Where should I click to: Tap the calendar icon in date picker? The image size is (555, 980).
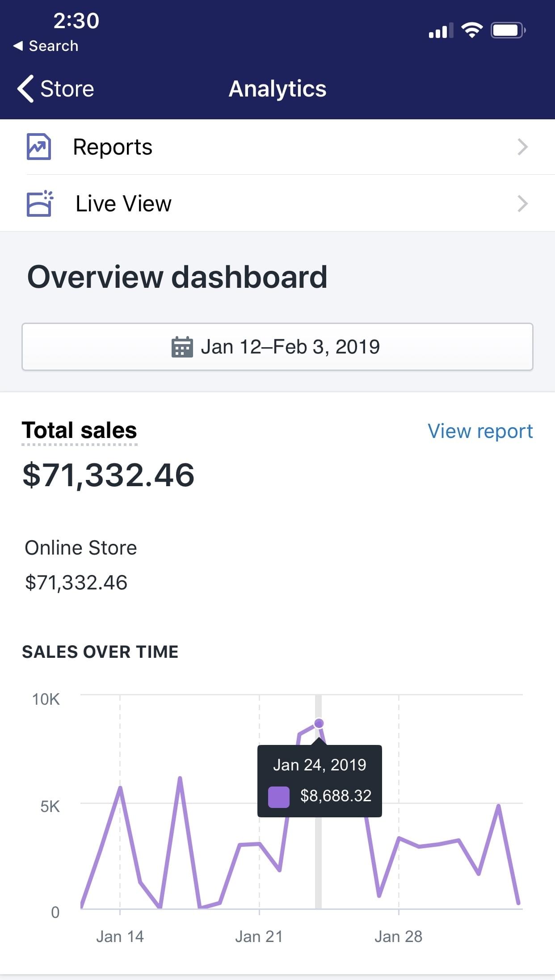(182, 347)
